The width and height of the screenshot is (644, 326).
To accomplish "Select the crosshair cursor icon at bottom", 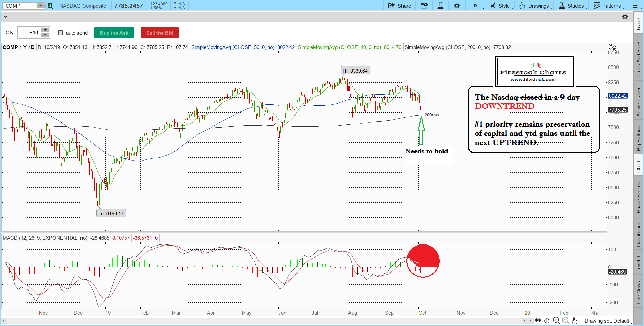I will pos(547,321).
